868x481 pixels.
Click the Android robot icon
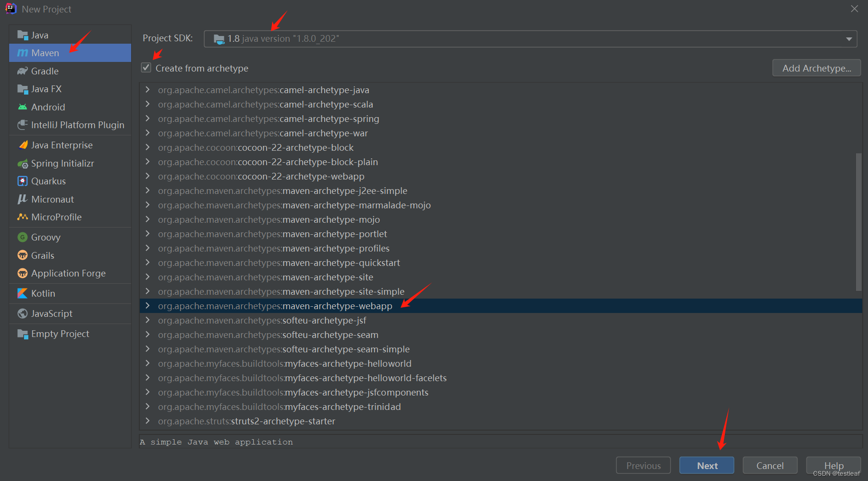(23, 107)
